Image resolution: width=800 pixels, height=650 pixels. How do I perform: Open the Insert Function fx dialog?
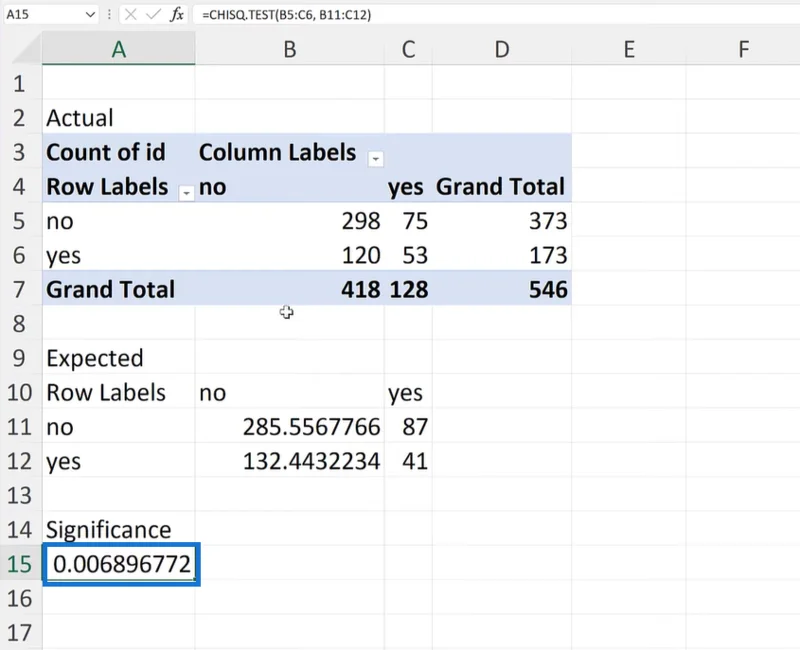pyautogui.click(x=177, y=15)
